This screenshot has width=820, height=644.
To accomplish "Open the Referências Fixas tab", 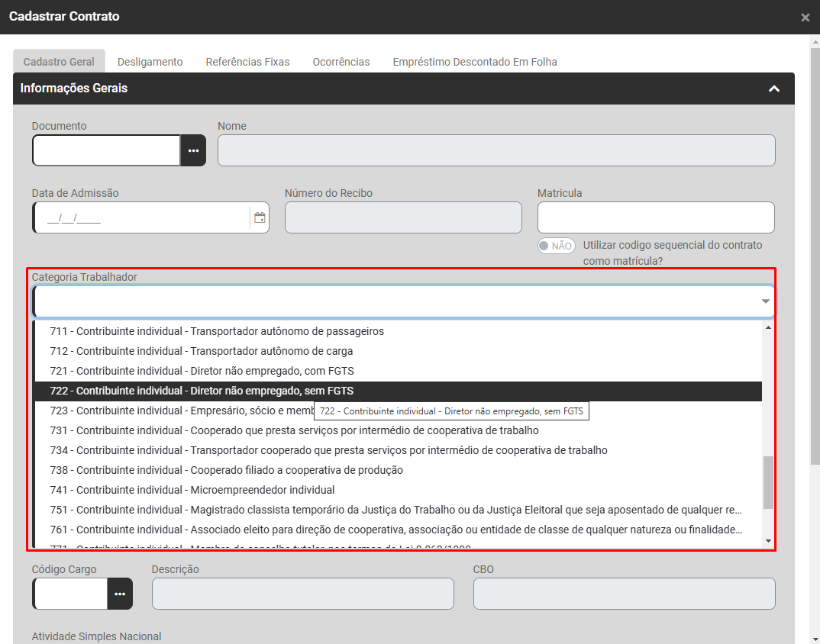I will tap(247, 62).
